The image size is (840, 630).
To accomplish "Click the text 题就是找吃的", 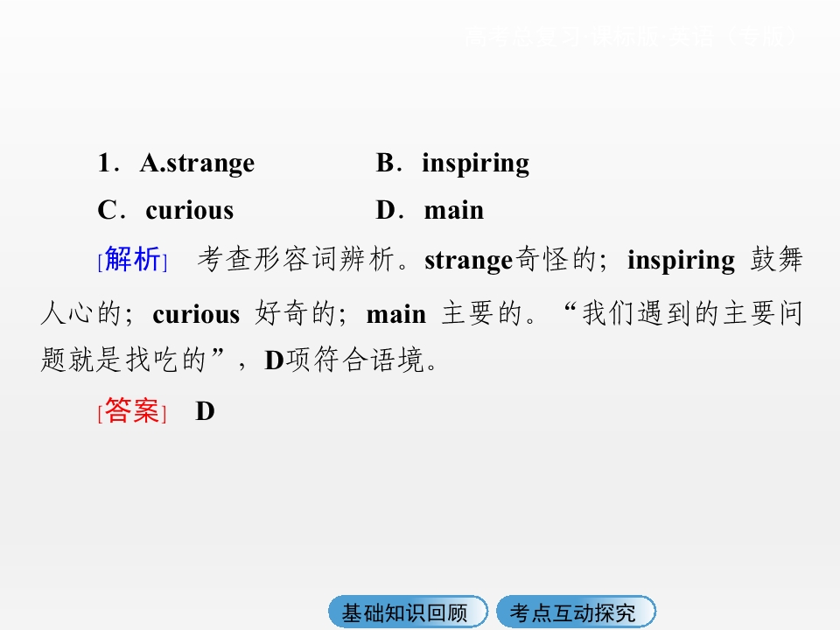I will click(123, 360).
